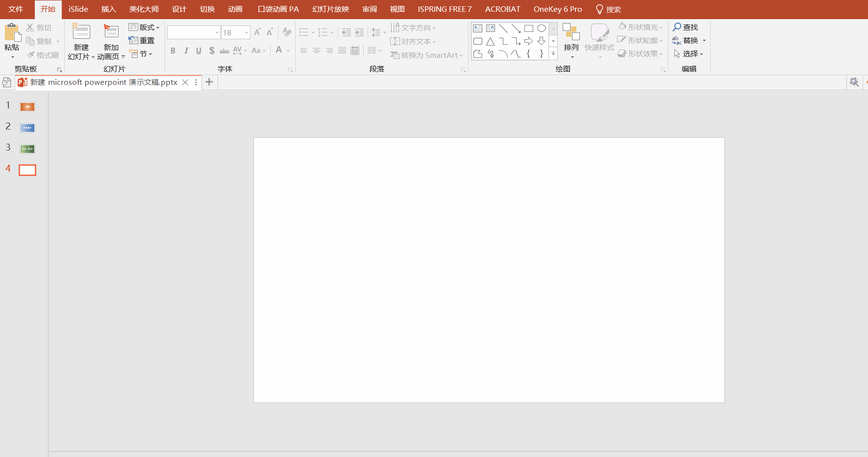Click the 选择 (Select) button
This screenshot has width=868, height=457.
tap(689, 53)
